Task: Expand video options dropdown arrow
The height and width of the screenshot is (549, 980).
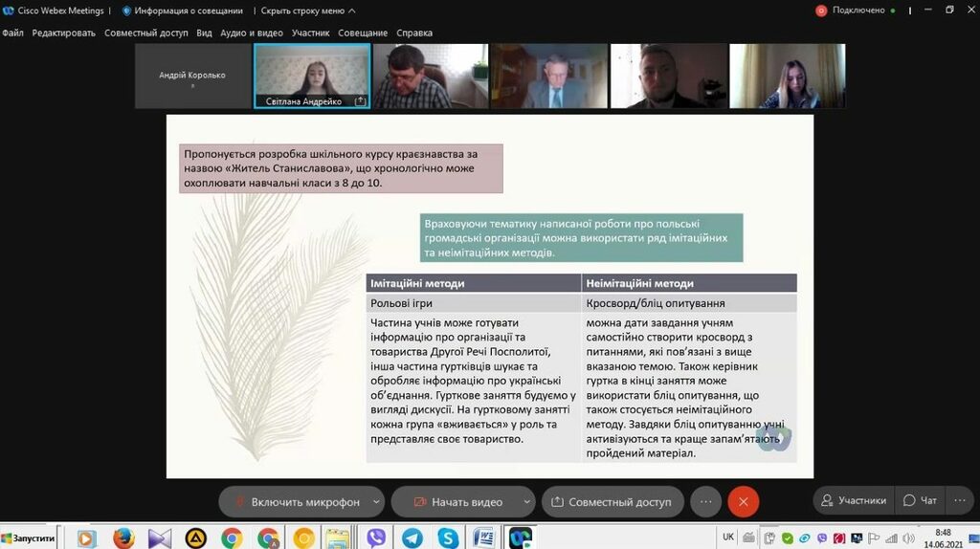Action: [527, 501]
